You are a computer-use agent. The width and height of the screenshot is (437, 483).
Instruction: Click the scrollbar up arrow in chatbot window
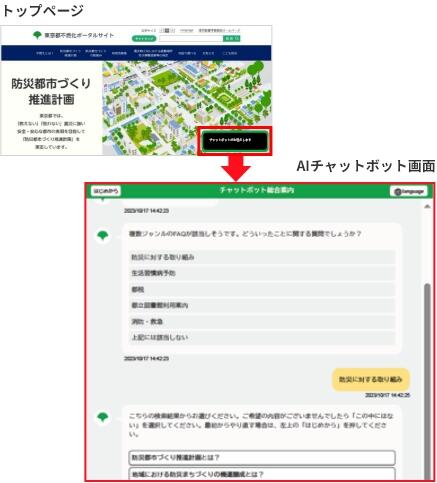click(x=427, y=207)
